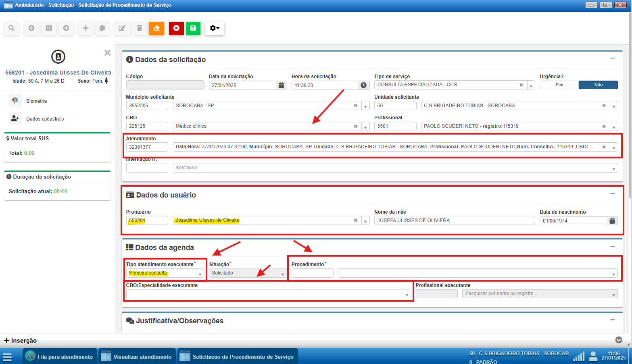The width and height of the screenshot is (632, 364).
Task: Open the gear settings dropdown
Action: click(215, 28)
